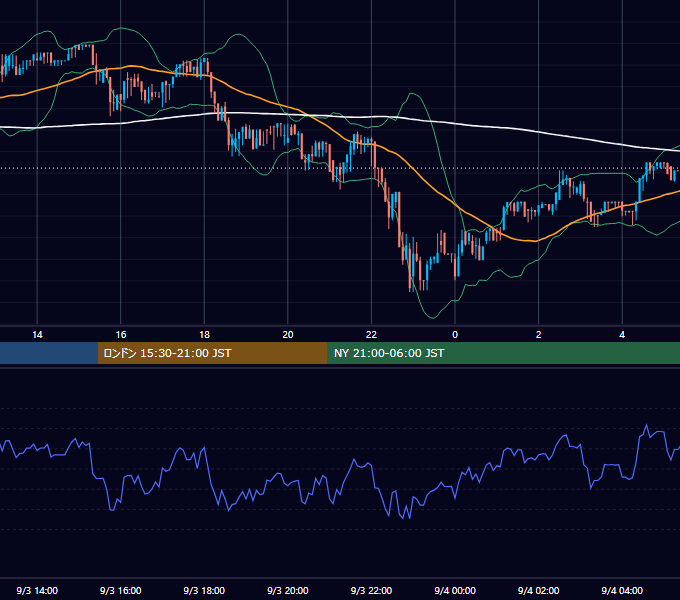The height and width of the screenshot is (600, 680).
Task: Click the 9/3 16:00 date label
Action: point(121,590)
